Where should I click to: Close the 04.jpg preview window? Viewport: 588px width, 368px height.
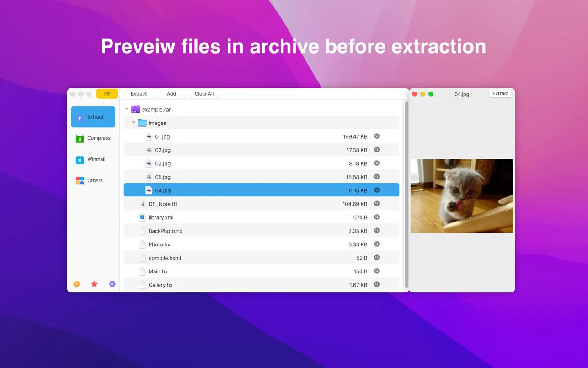(x=415, y=94)
